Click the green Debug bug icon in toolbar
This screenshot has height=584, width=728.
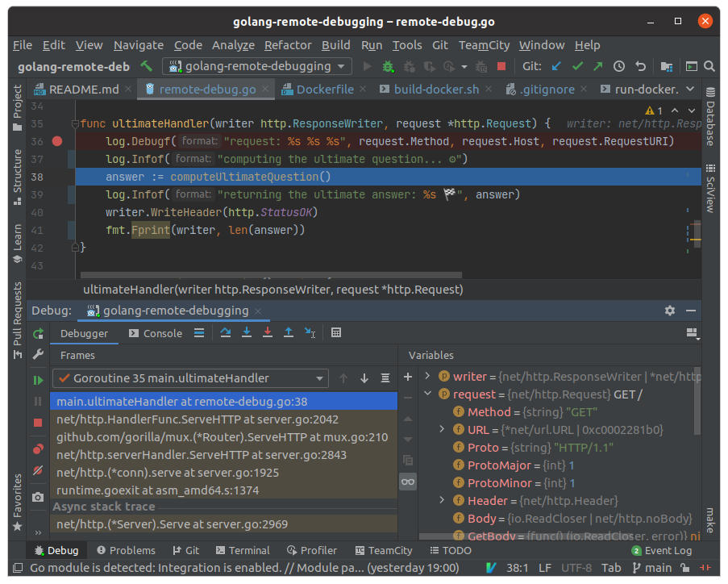point(389,66)
